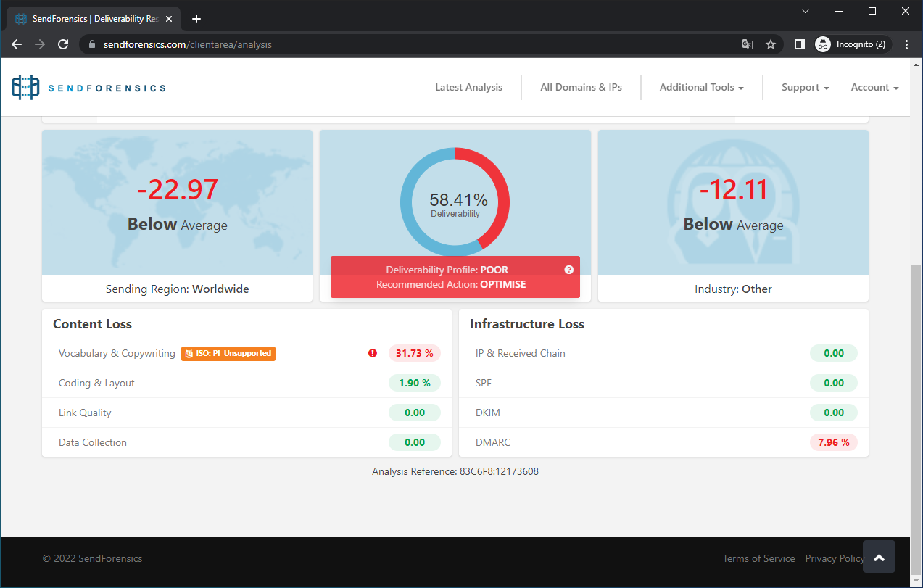
Task: Click the help question mark on Deliverability Profile
Action: [569, 270]
